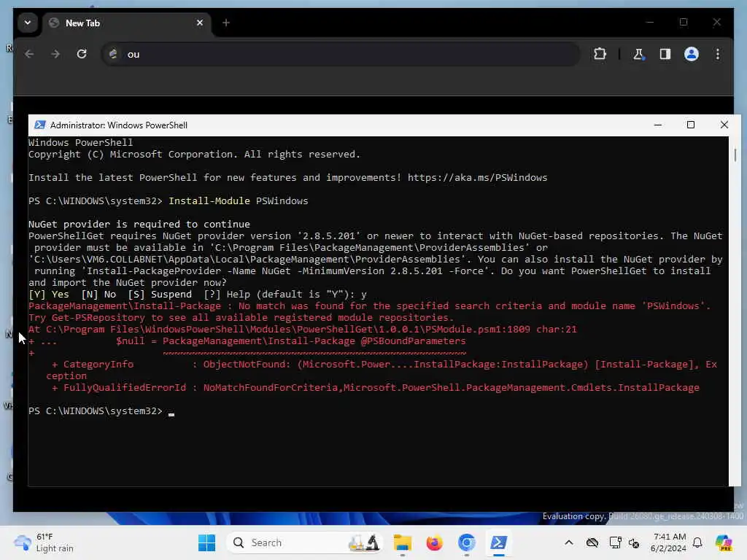Reload the Chrome page

click(x=82, y=54)
